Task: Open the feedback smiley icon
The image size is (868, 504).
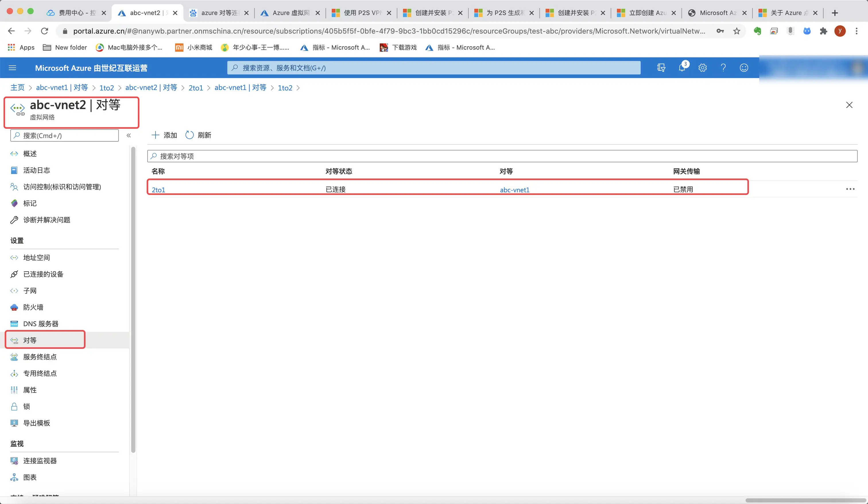Action: pos(744,67)
